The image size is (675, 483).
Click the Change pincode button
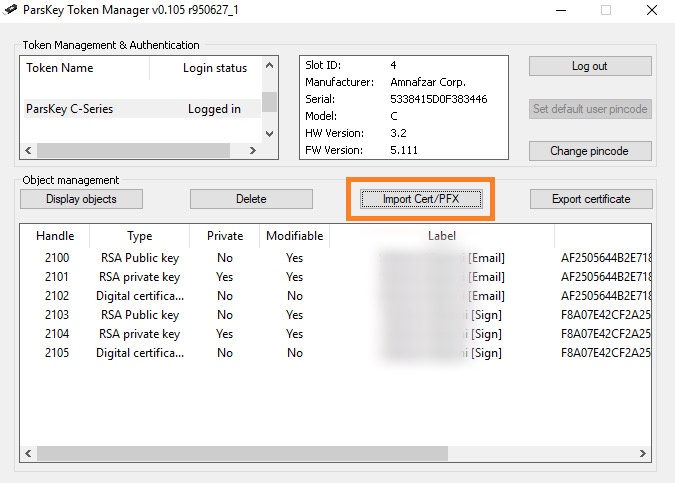coord(590,151)
